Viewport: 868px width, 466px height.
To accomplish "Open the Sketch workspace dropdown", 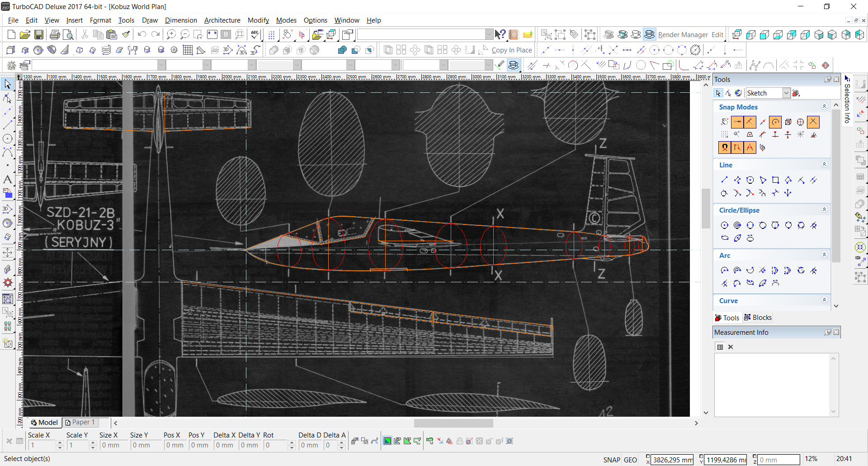I will point(786,93).
